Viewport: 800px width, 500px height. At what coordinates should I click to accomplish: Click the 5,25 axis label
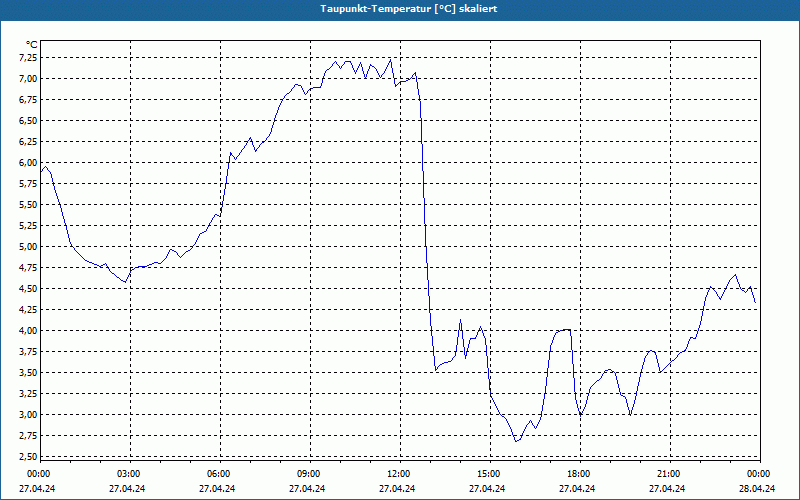point(28,226)
